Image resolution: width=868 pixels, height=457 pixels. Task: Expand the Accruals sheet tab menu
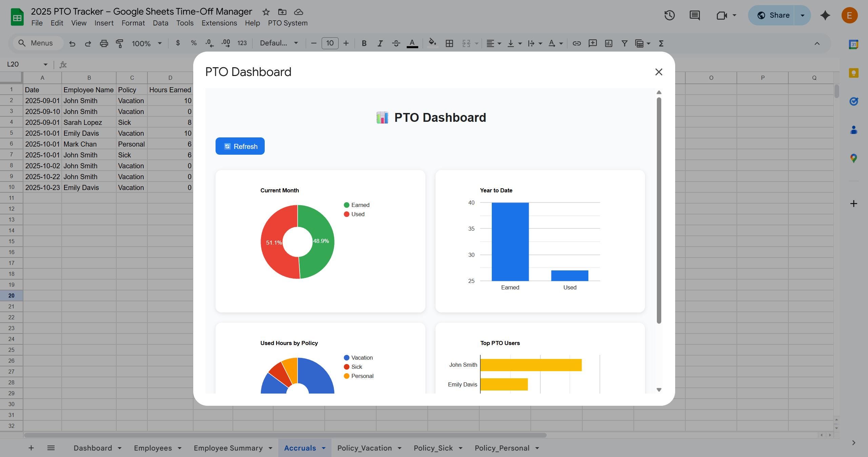pos(324,448)
